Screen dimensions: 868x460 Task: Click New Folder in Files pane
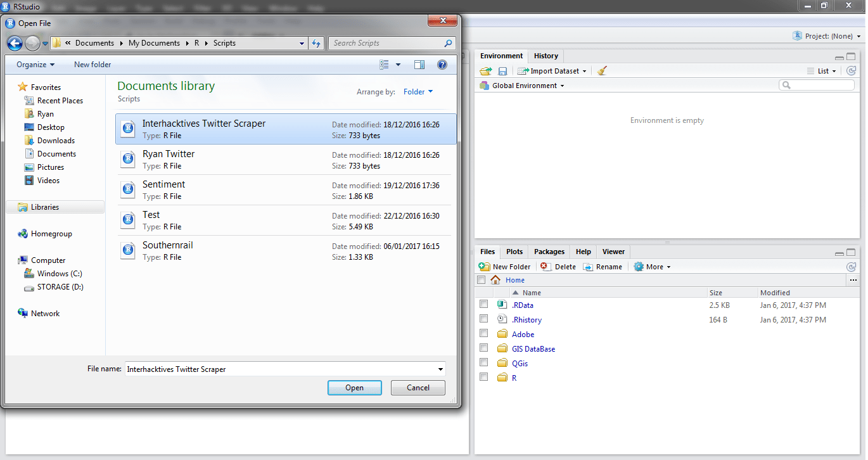[x=505, y=267]
